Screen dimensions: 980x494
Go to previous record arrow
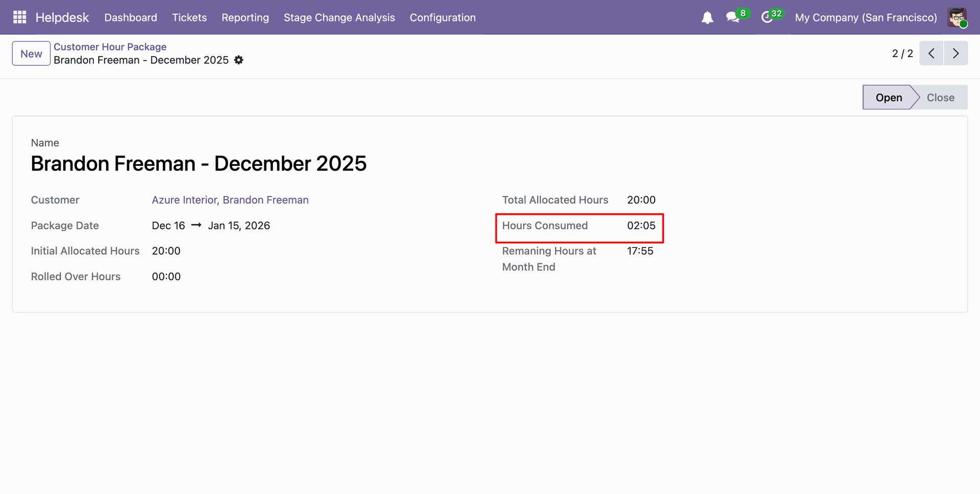[x=932, y=54]
